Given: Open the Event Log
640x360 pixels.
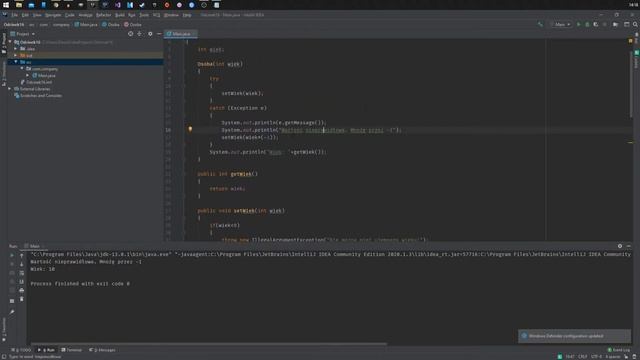Looking at the screenshot, I should (x=619, y=350).
